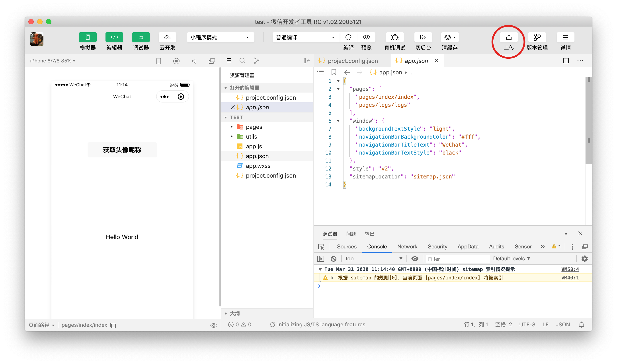Viewport: 617px width, 364px height.
Task: Open Version Management (版本管理) icon
Action: pyautogui.click(x=537, y=37)
